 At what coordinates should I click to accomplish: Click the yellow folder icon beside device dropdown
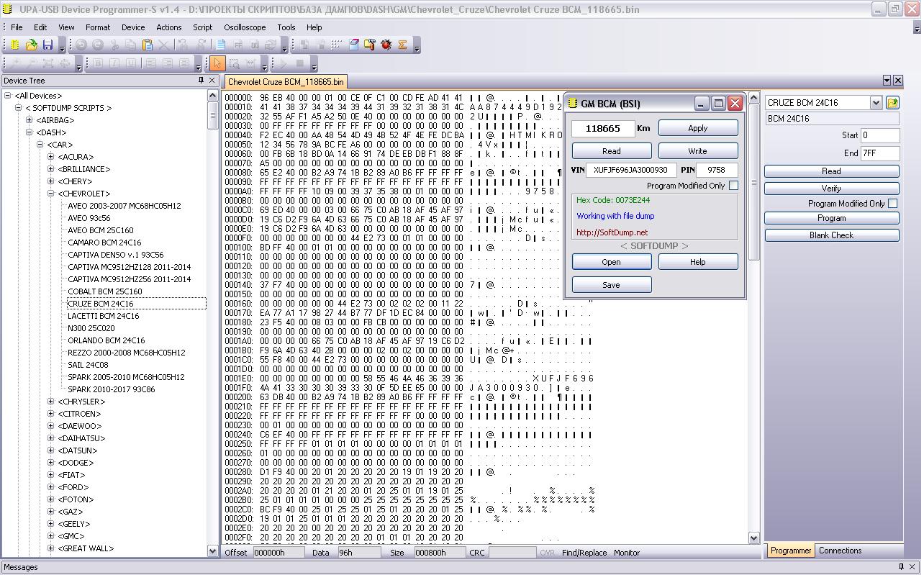click(892, 103)
